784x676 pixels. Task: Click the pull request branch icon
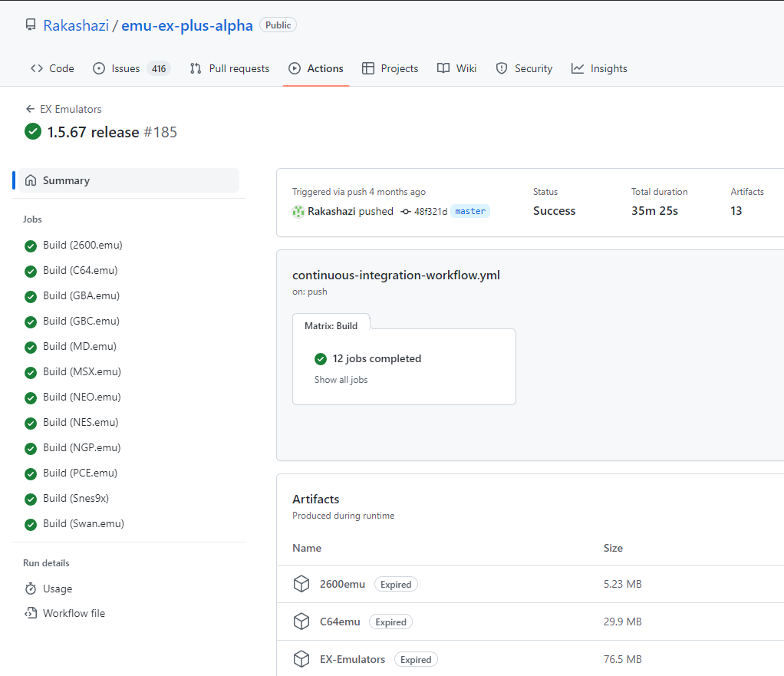tap(196, 68)
